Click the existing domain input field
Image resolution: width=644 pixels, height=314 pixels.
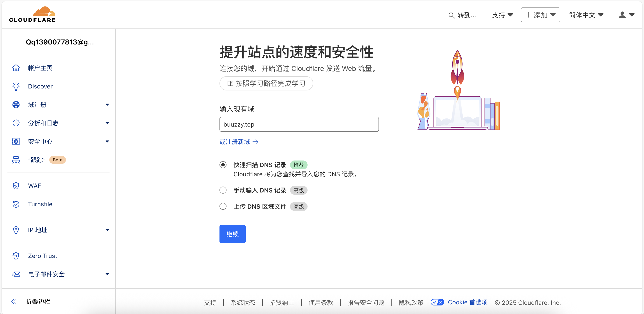299,124
